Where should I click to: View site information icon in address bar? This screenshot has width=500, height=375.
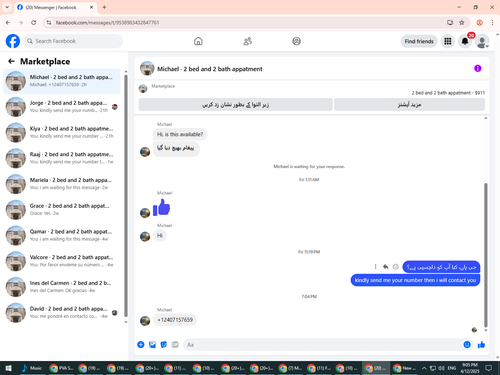coord(49,23)
